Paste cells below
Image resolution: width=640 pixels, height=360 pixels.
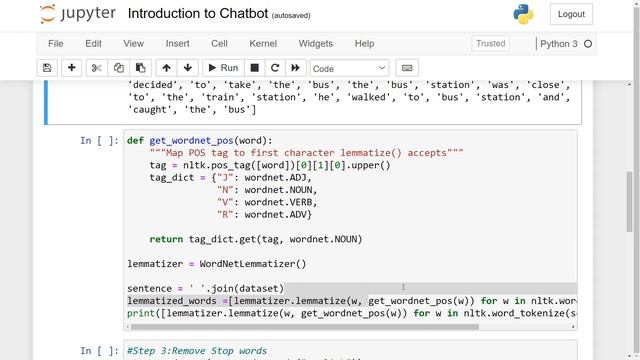point(140,68)
